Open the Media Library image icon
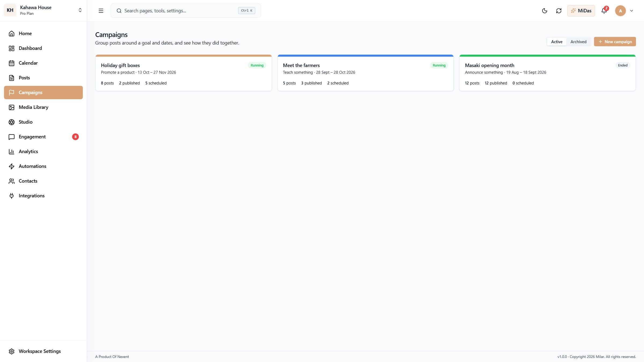644x362 pixels. click(11, 107)
